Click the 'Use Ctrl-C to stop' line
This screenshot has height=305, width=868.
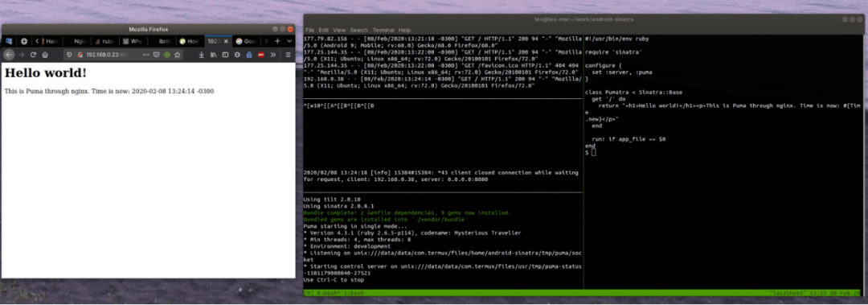tap(334, 279)
